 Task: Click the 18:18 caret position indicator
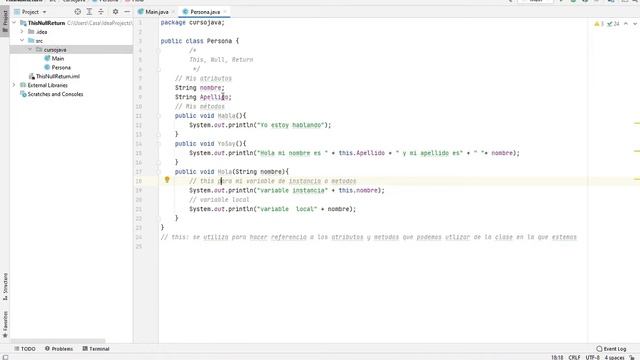(x=557, y=357)
